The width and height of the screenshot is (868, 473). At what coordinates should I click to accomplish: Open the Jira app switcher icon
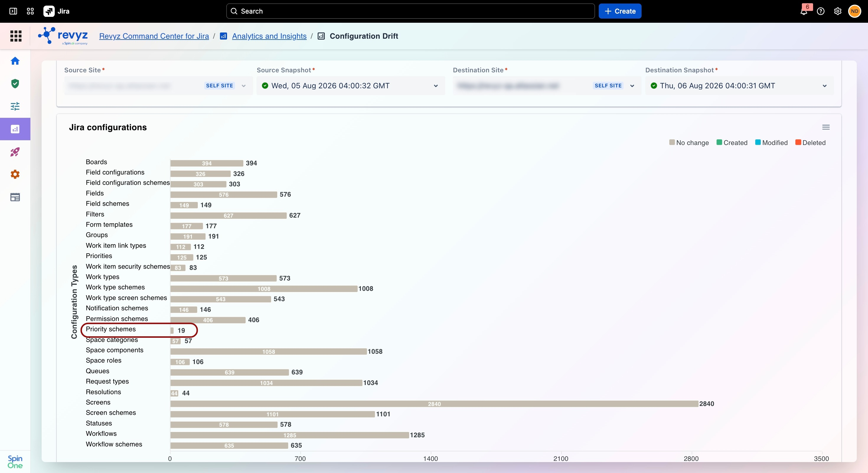(x=30, y=11)
